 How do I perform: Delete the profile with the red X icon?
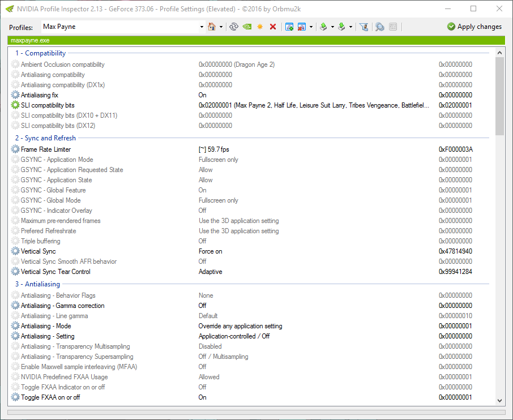(x=273, y=27)
